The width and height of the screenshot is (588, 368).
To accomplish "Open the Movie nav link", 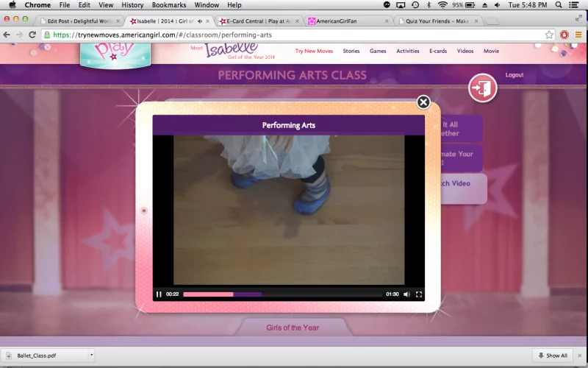I will pos(491,51).
